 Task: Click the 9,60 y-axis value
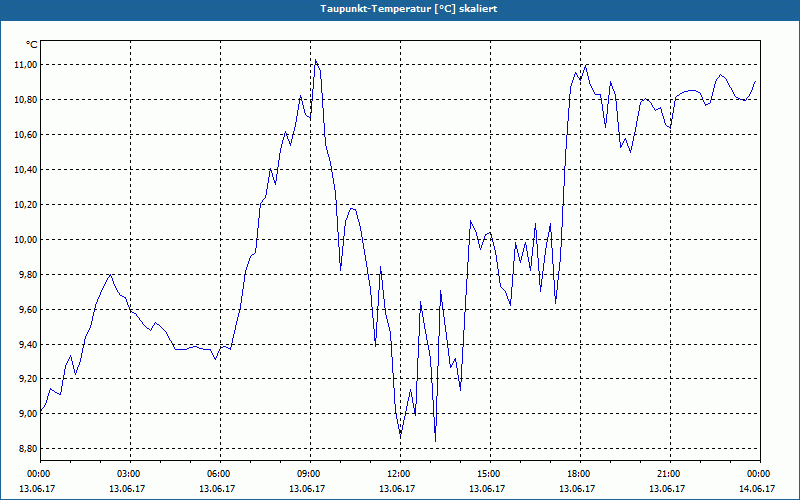(x=28, y=309)
